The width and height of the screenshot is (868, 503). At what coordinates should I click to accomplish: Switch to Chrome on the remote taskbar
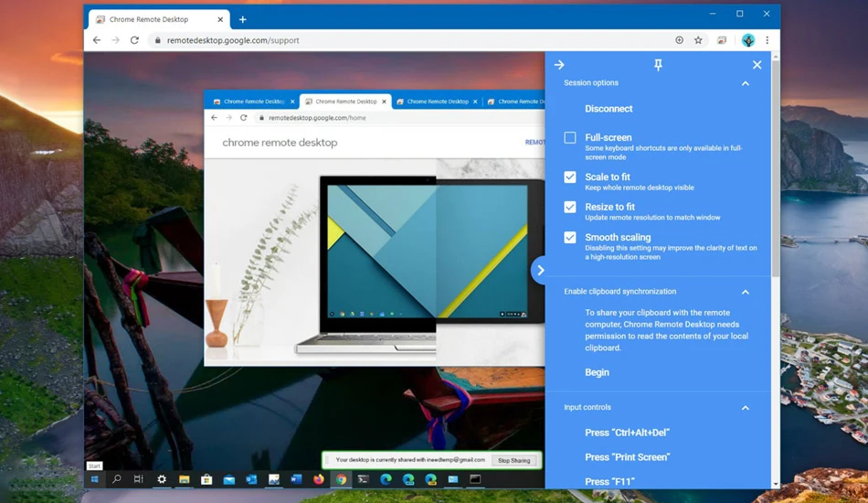click(x=341, y=479)
